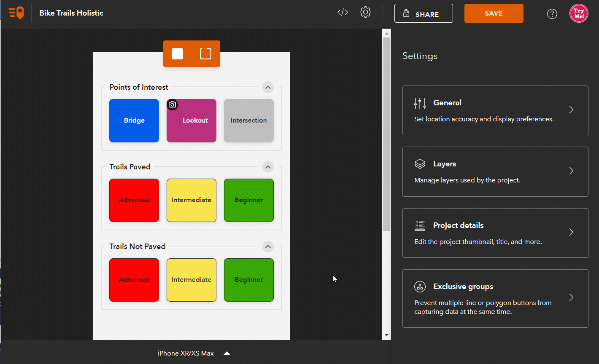The image size is (599, 364).
Task: Select the blue Bridge button
Action: [x=134, y=120]
